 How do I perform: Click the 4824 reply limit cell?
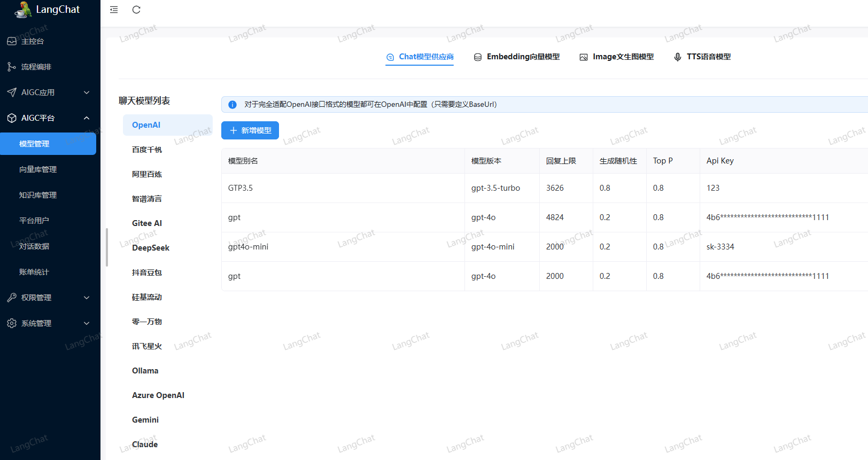[x=567, y=217]
